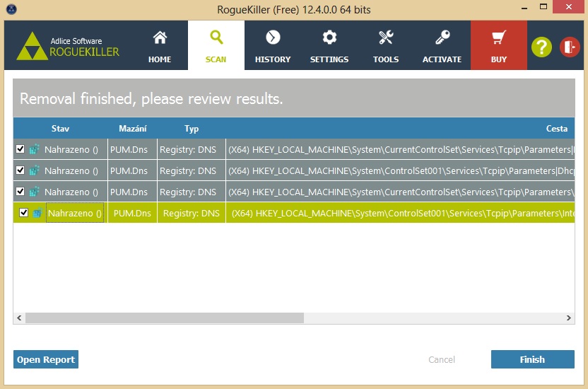Click the green help question mark icon

point(541,47)
